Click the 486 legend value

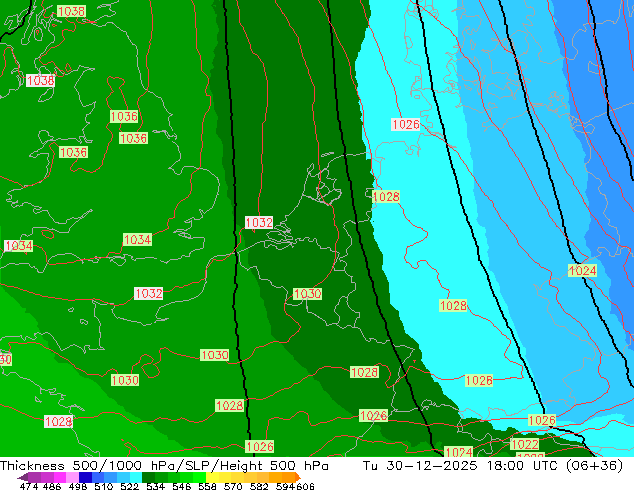tap(51, 486)
